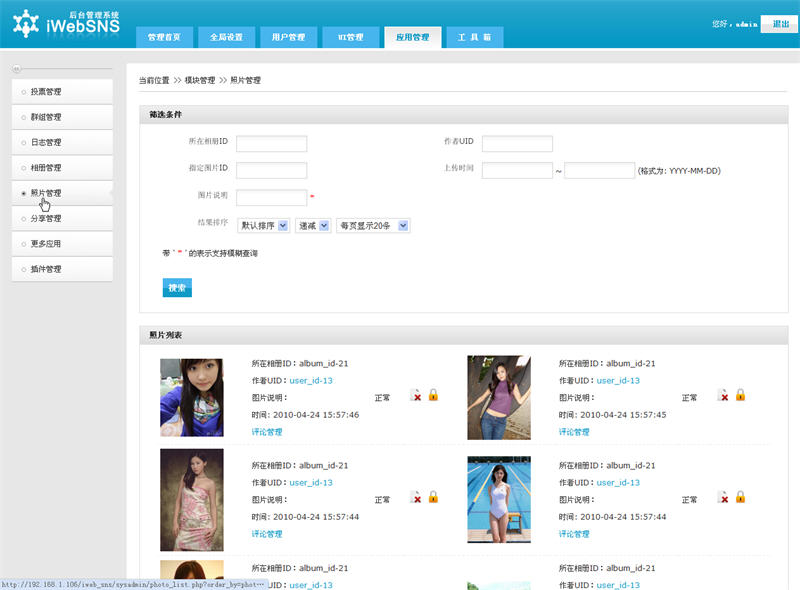Open 相册管理 in the sidebar
This screenshot has width=800, height=590.
coord(62,168)
